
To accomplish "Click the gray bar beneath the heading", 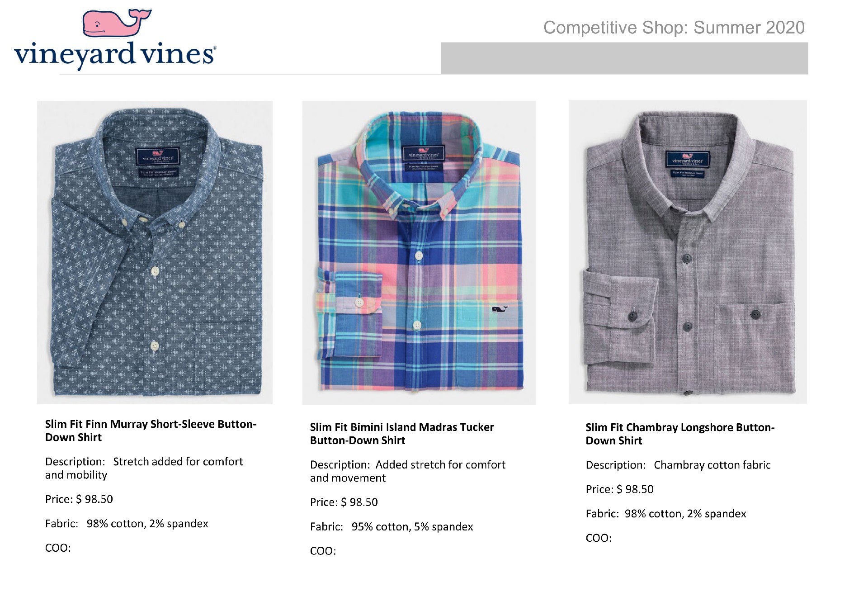I will coord(624,58).
